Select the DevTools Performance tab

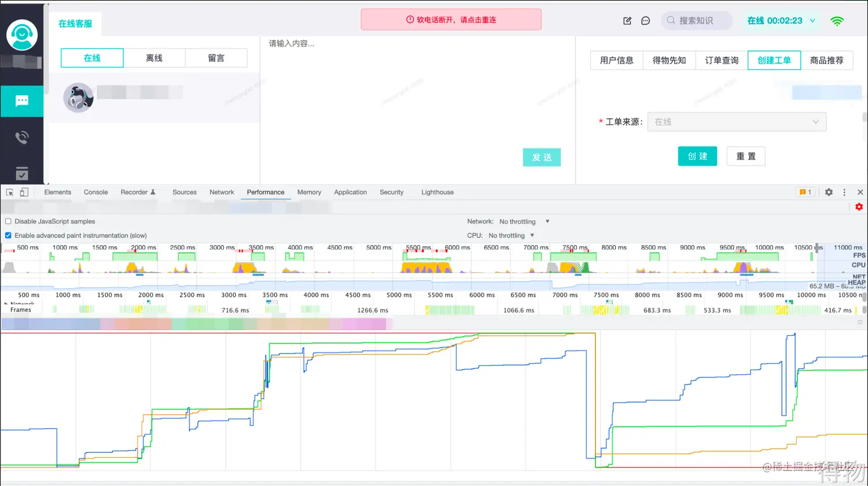(265, 192)
